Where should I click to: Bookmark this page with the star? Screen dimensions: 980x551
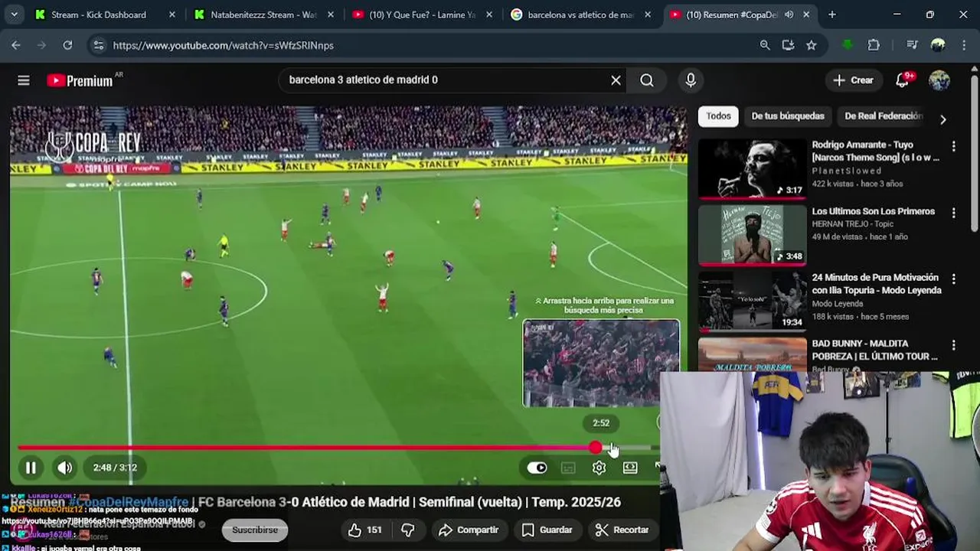pyautogui.click(x=812, y=45)
